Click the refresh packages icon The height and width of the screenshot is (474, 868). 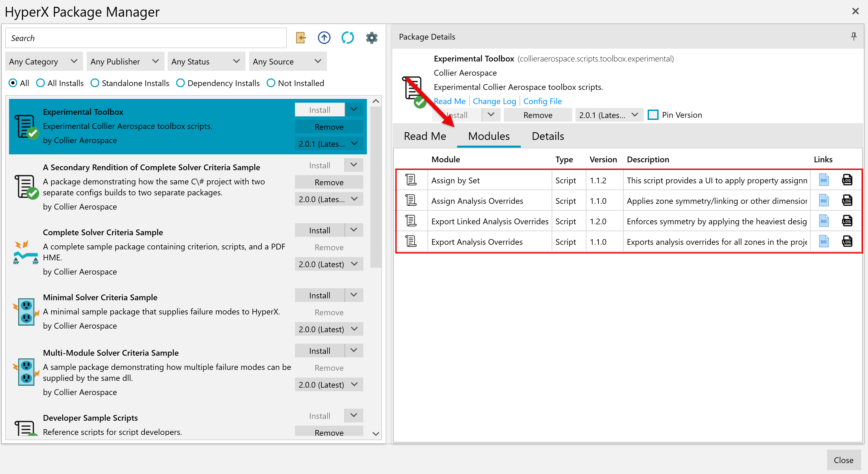tap(348, 38)
